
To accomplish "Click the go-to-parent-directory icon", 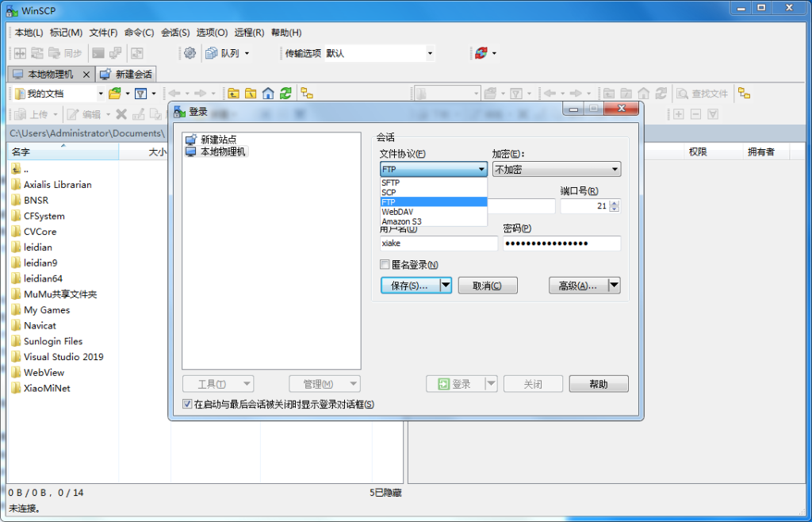I will (235, 94).
